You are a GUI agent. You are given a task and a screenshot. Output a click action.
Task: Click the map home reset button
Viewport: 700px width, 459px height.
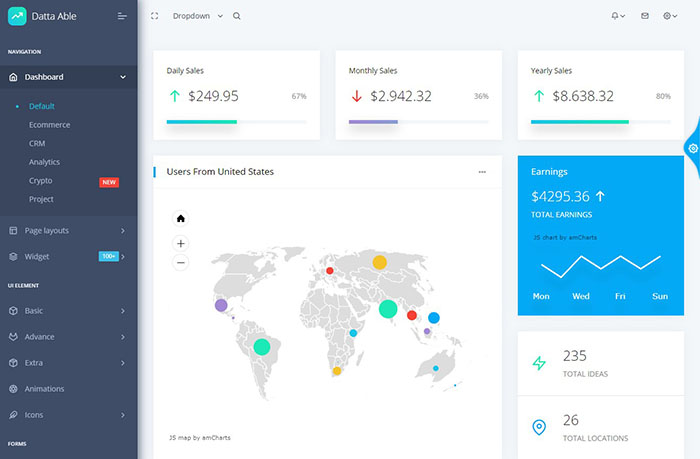coord(181,219)
